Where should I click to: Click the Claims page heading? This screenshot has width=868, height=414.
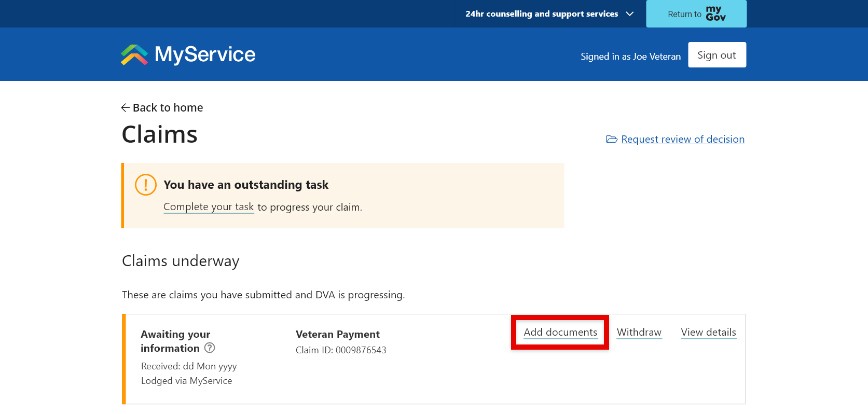click(x=160, y=134)
